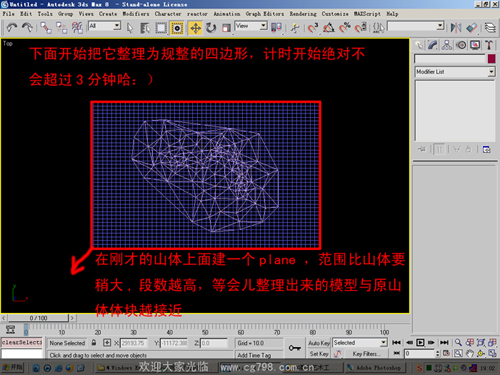500x375 pixels.
Task: Click the Mirror tool icon
Action: click(x=456, y=28)
